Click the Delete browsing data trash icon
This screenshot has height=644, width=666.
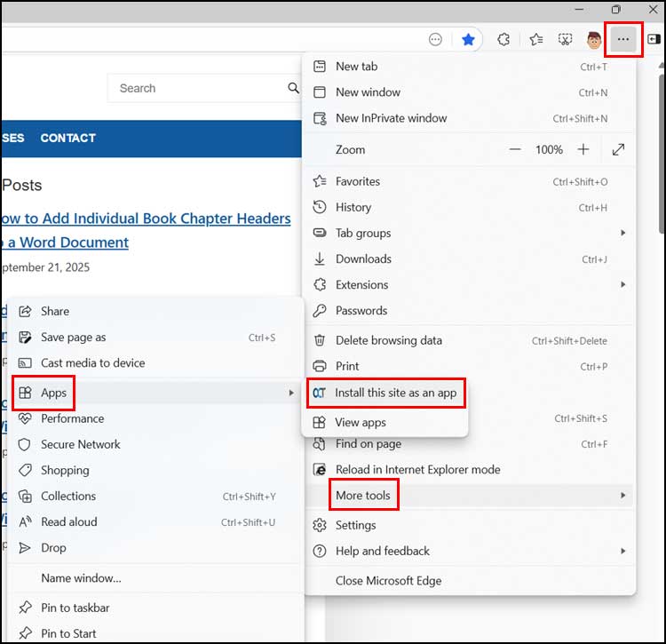coord(320,340)
